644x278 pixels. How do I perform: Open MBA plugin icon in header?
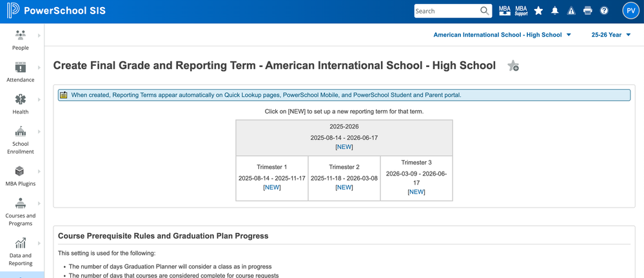coord(505,11)
